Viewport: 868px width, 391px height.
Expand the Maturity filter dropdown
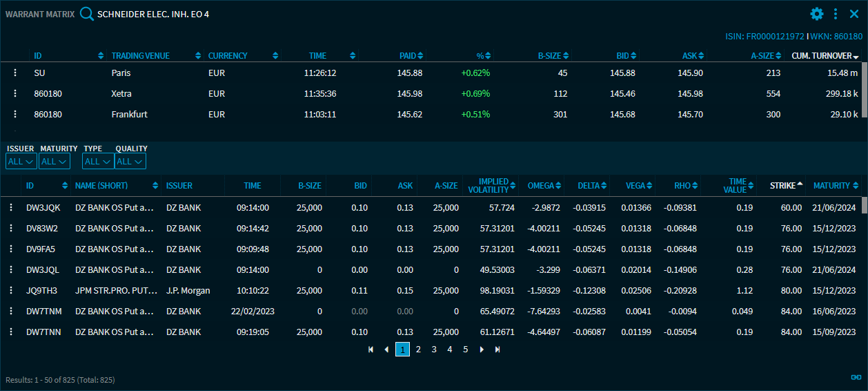point(55,162)
